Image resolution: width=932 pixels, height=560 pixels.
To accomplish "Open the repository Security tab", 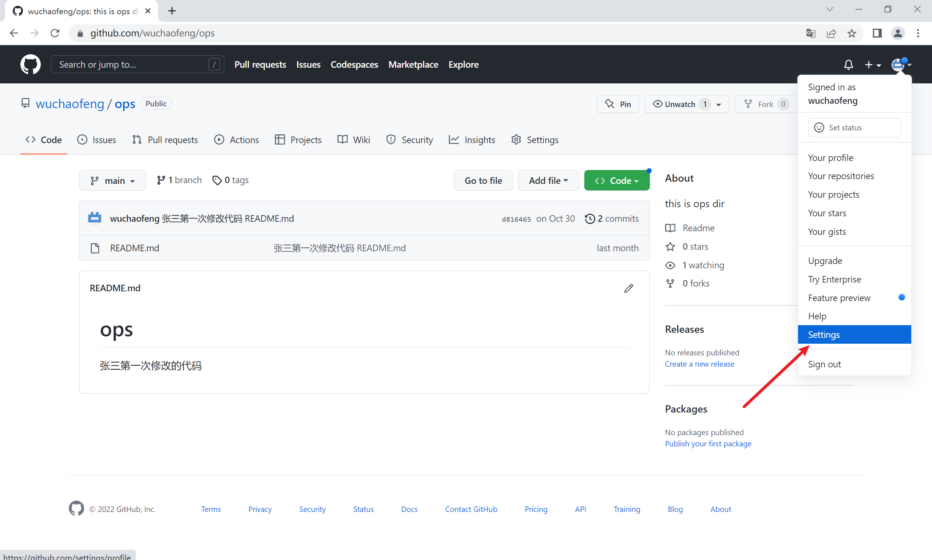I will click(x=410, y=139).
